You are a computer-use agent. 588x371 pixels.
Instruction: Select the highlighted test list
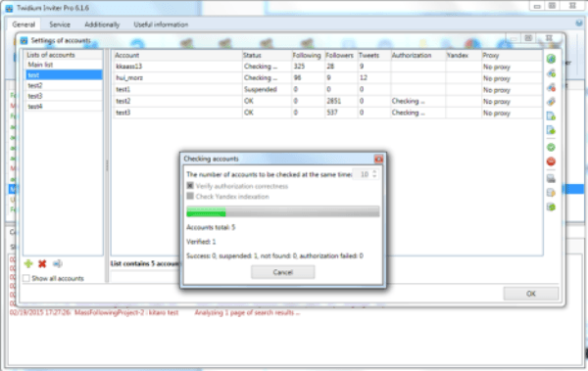tap(63, 75)
